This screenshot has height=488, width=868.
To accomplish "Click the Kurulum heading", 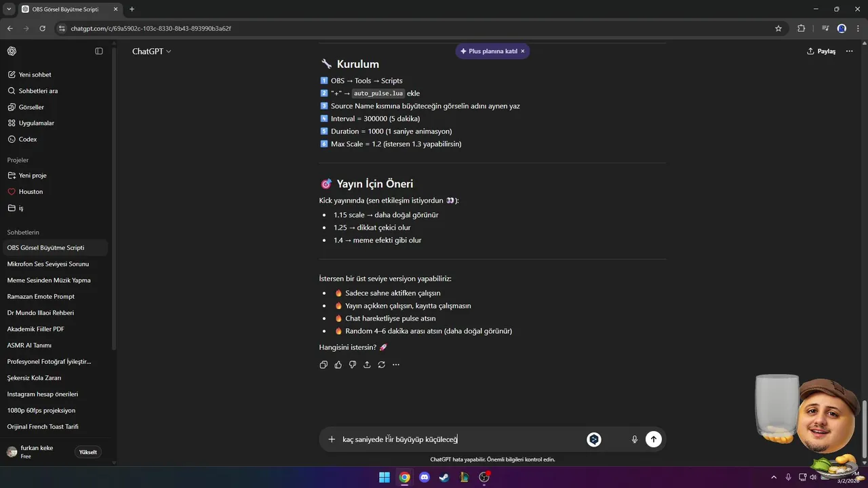I will click(358, 64).
